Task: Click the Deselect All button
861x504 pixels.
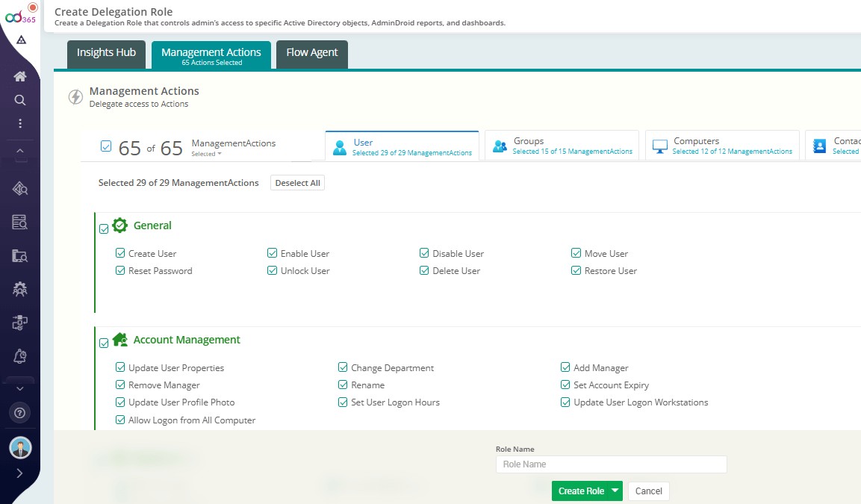Action: click(297, 182)
